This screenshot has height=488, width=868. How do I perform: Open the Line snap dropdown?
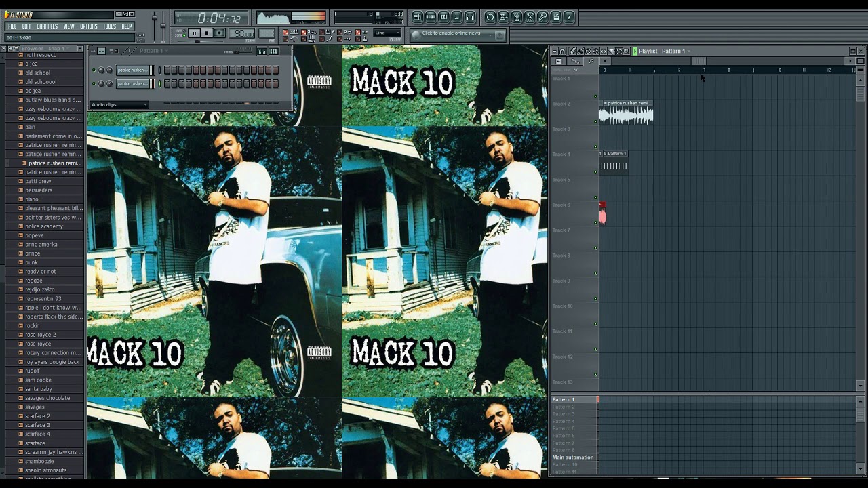click(x=387, y=33)
